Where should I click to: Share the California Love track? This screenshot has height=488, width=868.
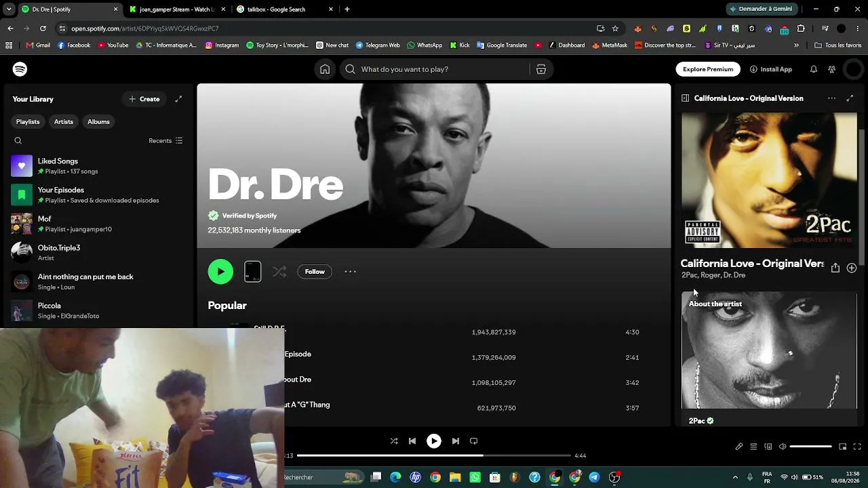coord(835,268)
